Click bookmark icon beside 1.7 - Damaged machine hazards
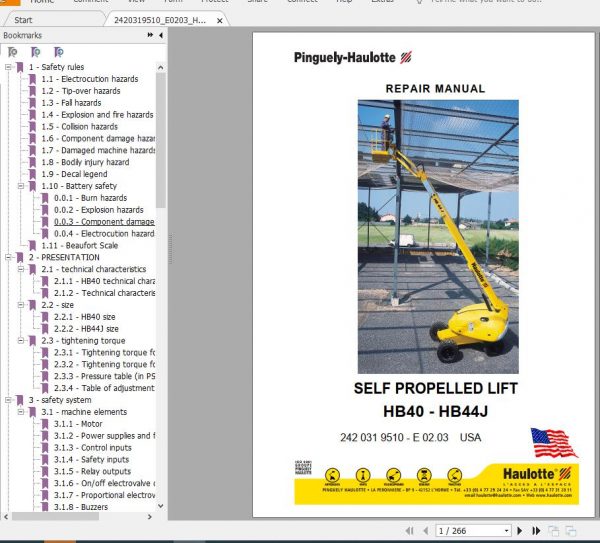The height and width of the screenshot is (543, 600). (x=33, y=150)
